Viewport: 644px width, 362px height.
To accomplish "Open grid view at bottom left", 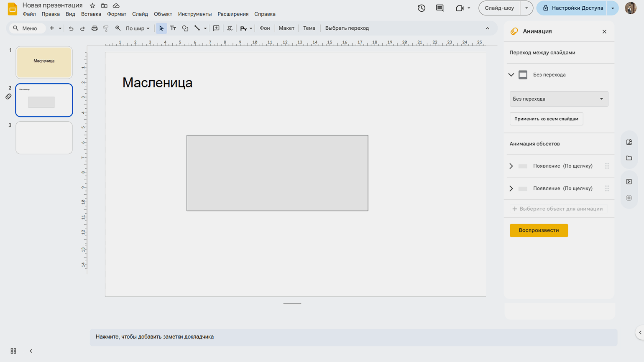I will pyautogui.click(x=13, y=351).
